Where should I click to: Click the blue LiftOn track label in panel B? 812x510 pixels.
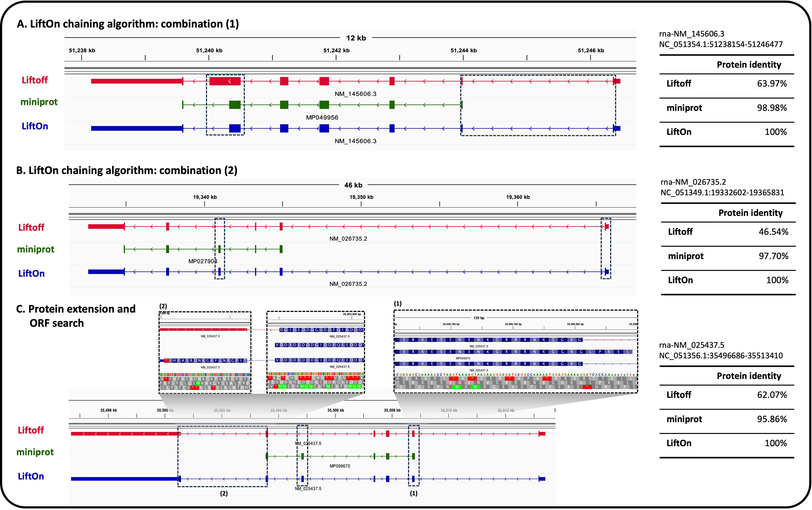[31, 273]
